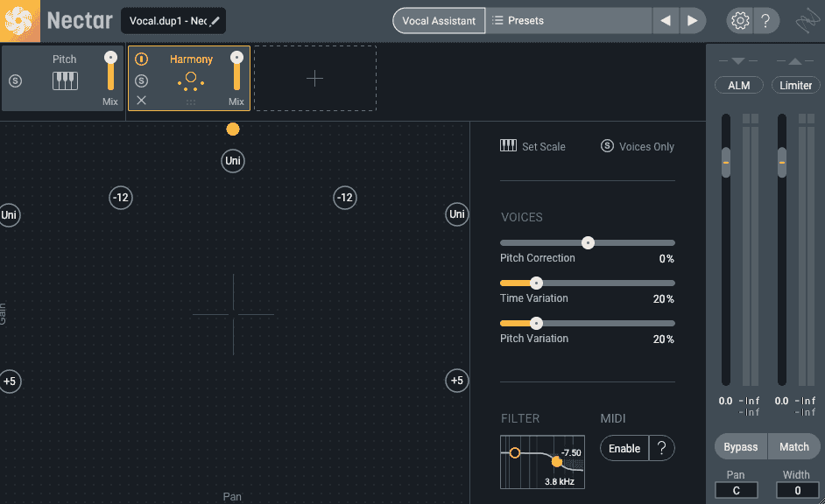The image size is (825, 504).
Task: Go to next preset arrow
Action: (x=693, y=21)
